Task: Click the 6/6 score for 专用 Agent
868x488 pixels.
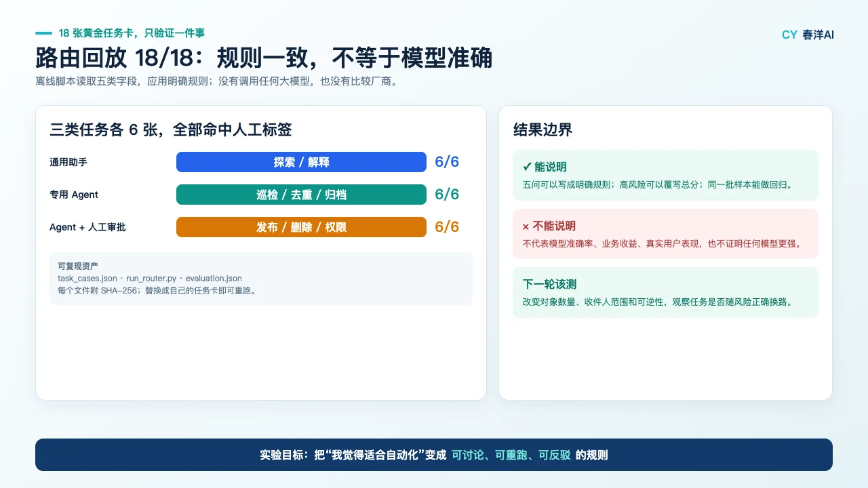Action: click(447, 195)
